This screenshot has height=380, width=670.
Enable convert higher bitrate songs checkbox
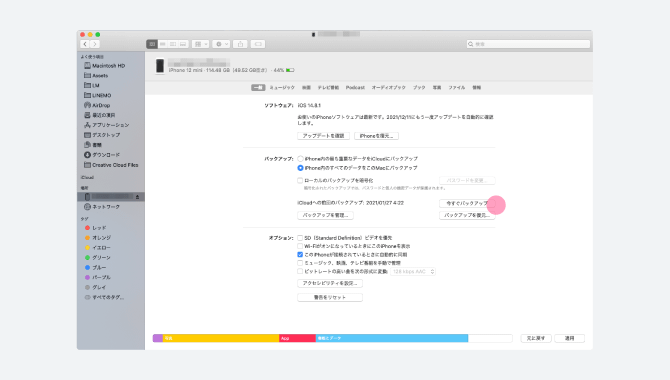point(300,271)
